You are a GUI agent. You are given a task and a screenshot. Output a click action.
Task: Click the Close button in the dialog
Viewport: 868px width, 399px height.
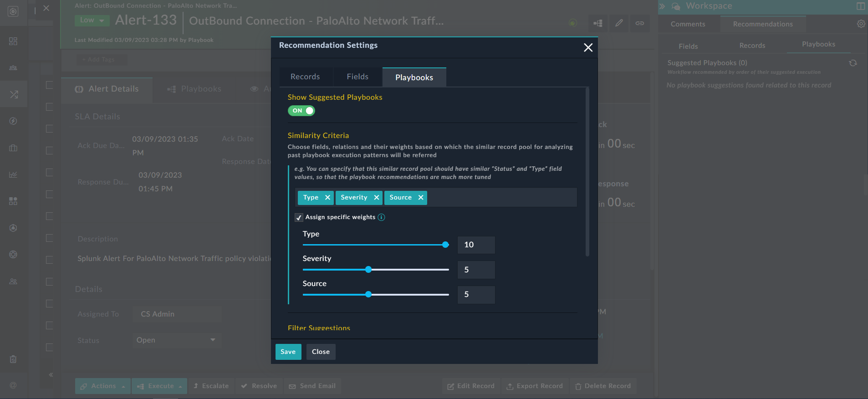321,352
